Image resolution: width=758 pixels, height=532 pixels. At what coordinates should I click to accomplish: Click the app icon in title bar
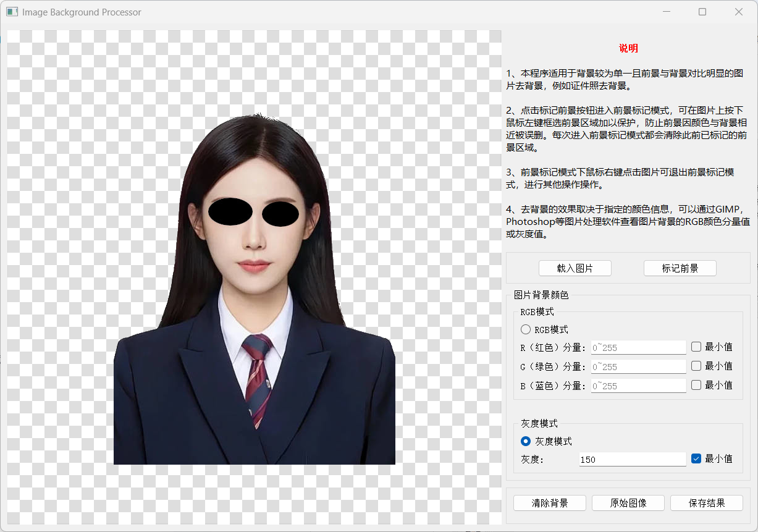(x=12, y=12)
